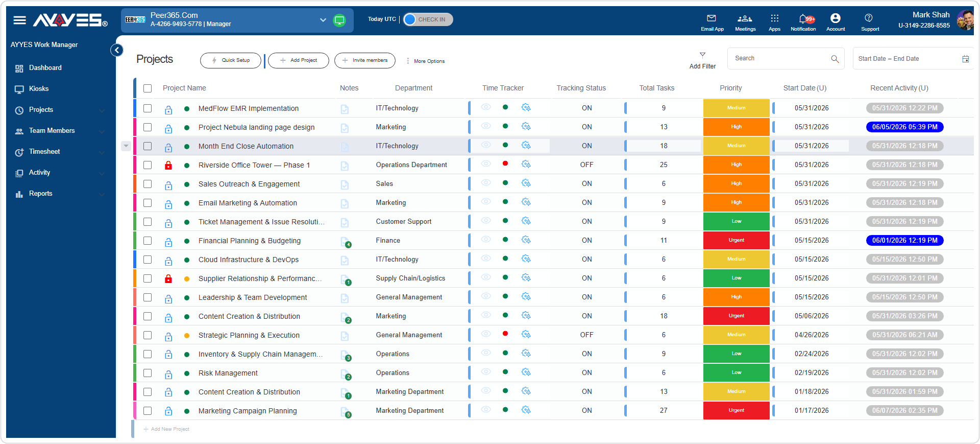This screenshot has width=980, height=444.
Task: Collapse the sidebar with the arrow button
Action: tap(117, 50)
